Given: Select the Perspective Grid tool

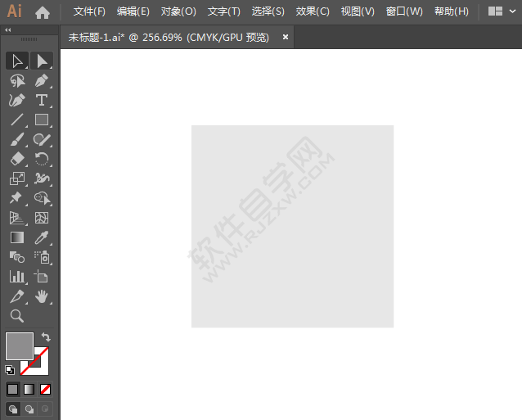Looking at the screenshot, I should 17,218.
